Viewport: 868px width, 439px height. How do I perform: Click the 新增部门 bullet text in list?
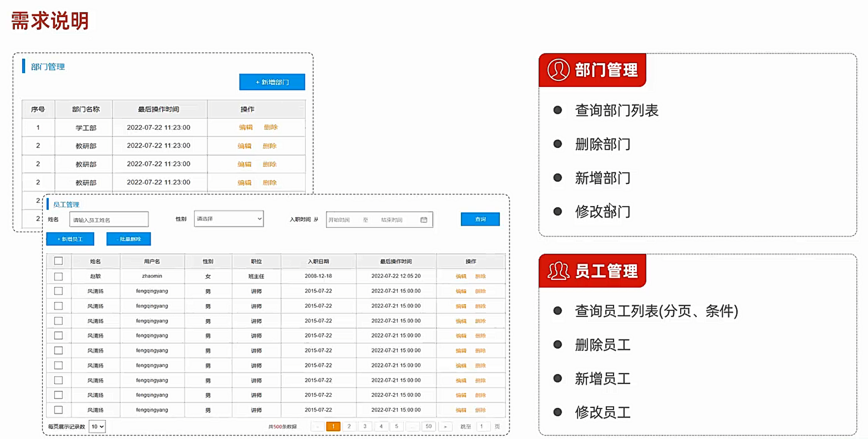pos(603,178)
